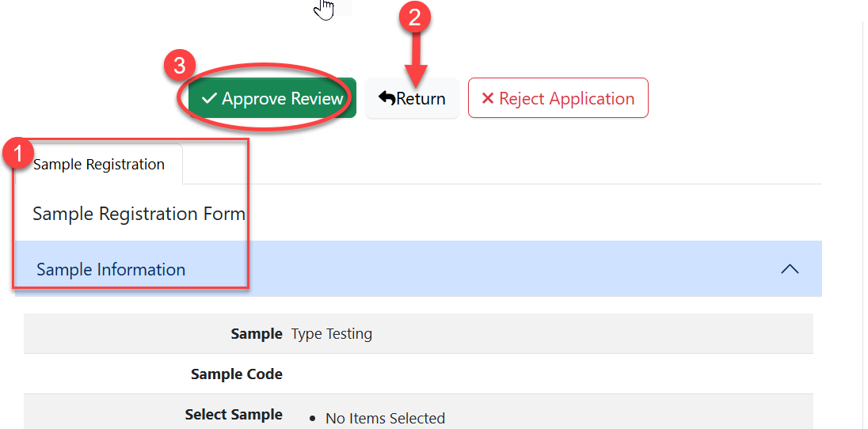Click the red X icon on Reject Application

488,98
